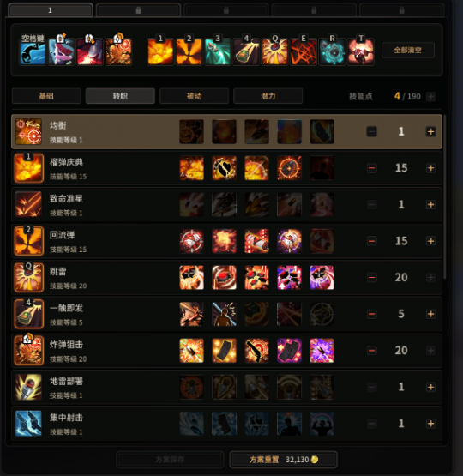Click the 全部清空 clear-all button

tap(408, 50)
